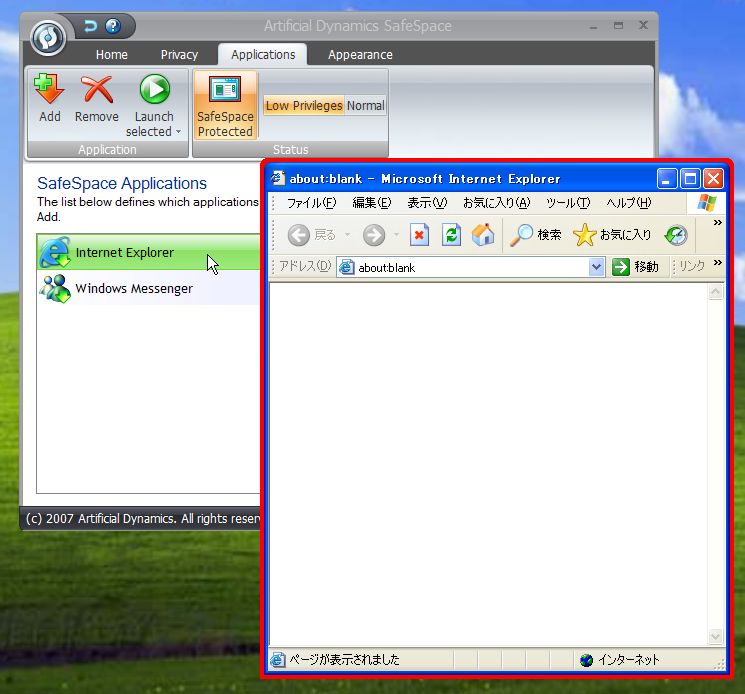This screenshot has width=745, height=694.
Task: Click the お気に入り favorites star button
Action: (612, 235)
